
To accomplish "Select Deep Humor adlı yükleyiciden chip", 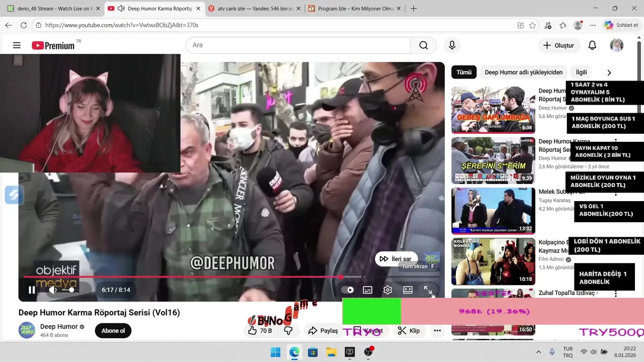I will point(523,72).
